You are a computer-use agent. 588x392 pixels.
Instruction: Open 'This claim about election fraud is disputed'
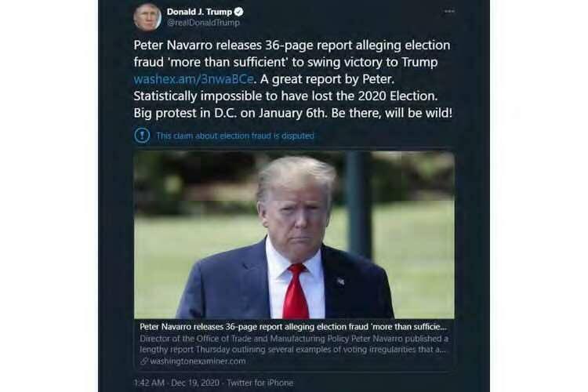coord(234,136)
